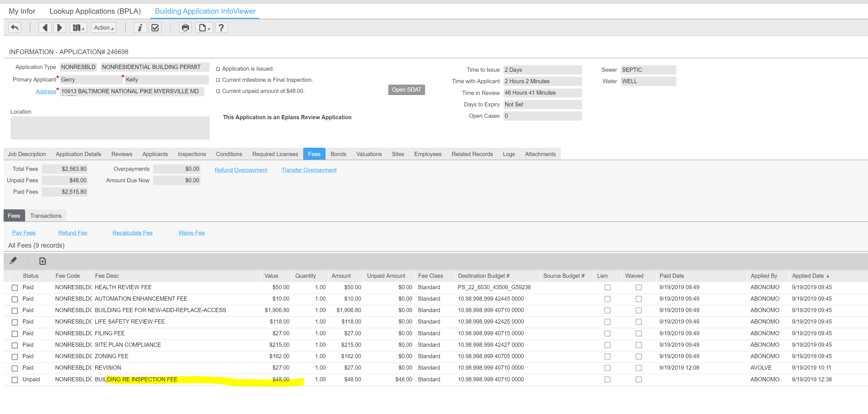Click add new record icon in fees grid
This screenshot has width=868, height=414.
point(42,261)
